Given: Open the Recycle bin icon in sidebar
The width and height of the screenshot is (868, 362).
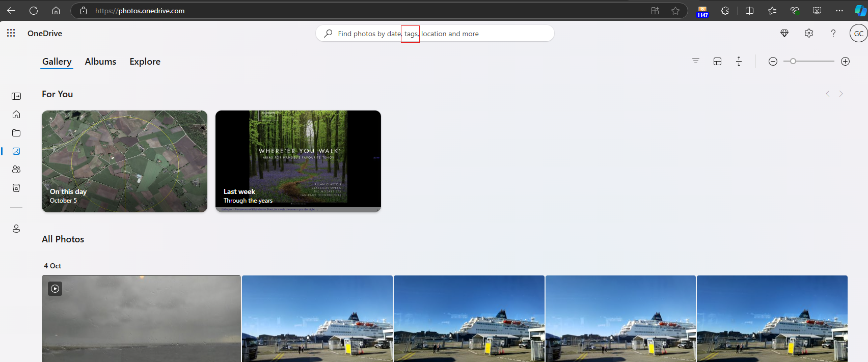Looking at the screenshot, I should click(16, 188).
